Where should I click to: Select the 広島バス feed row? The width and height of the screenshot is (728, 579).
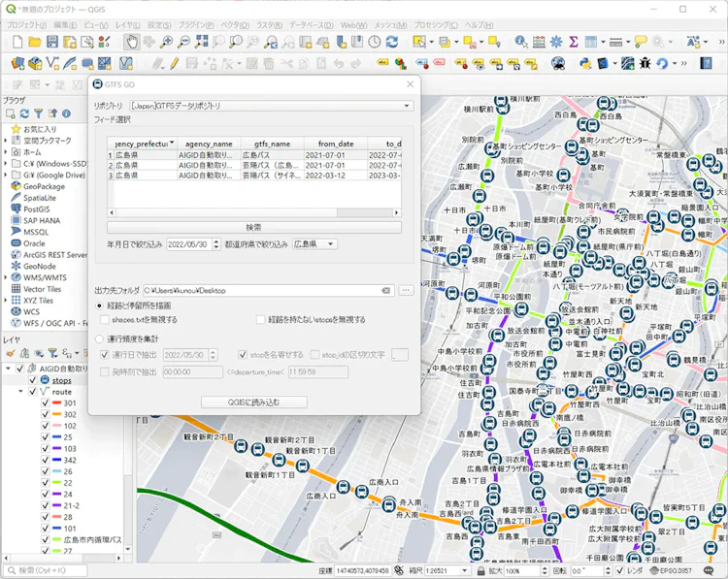(254, 155)
